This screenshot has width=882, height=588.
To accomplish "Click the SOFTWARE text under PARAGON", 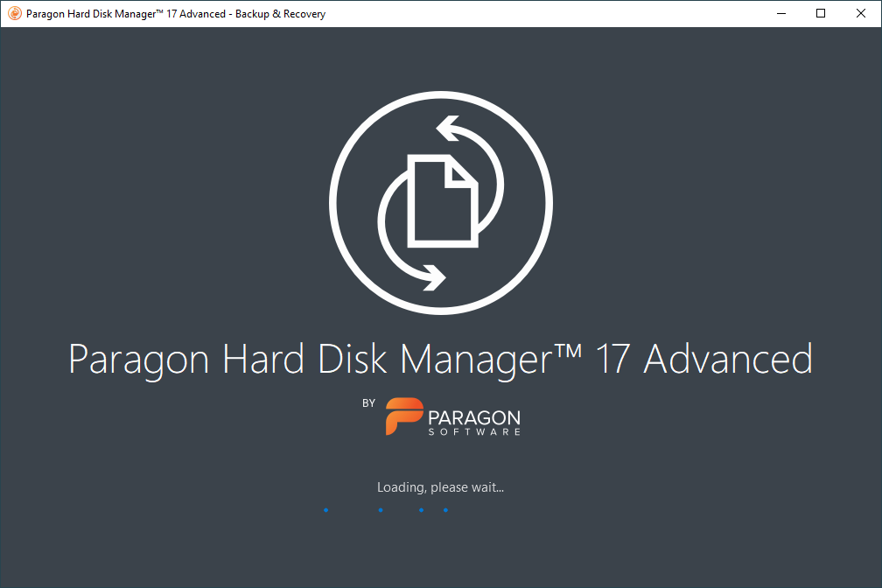I will click(x=474, y=432).
